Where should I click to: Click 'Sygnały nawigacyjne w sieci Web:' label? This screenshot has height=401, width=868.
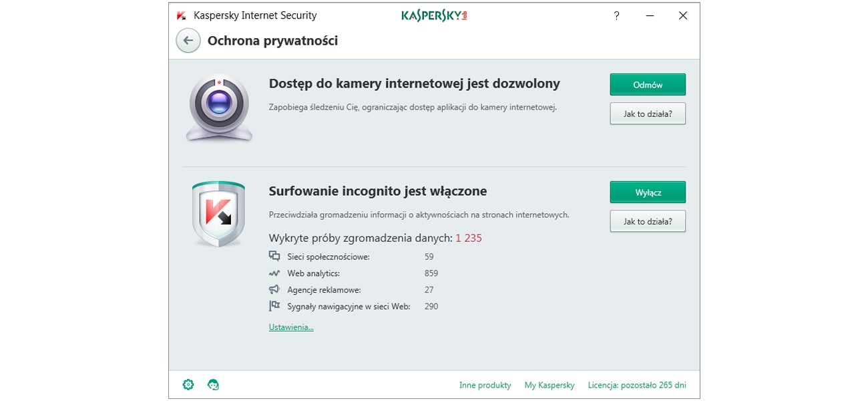(349, 306)
